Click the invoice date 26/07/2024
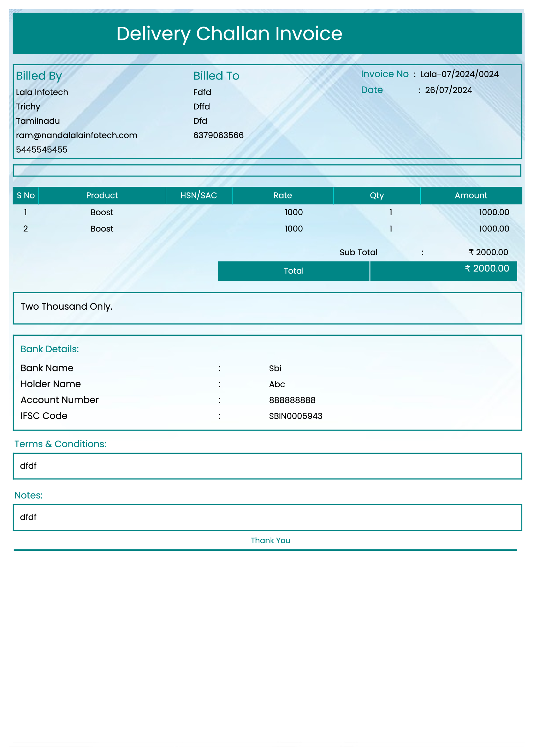This screenshot has height=756, width=534. pyautogui.click(x=448, y=90)
